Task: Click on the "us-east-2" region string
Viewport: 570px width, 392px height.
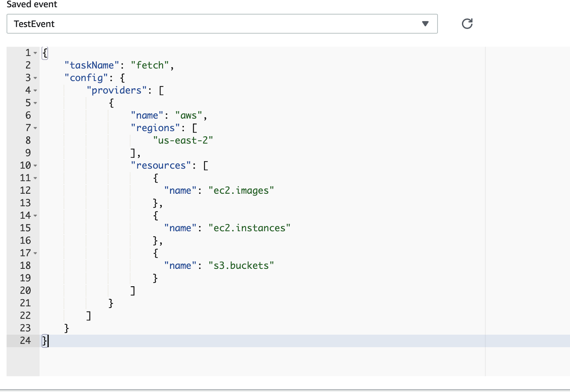Action: [x=183, y=141]
